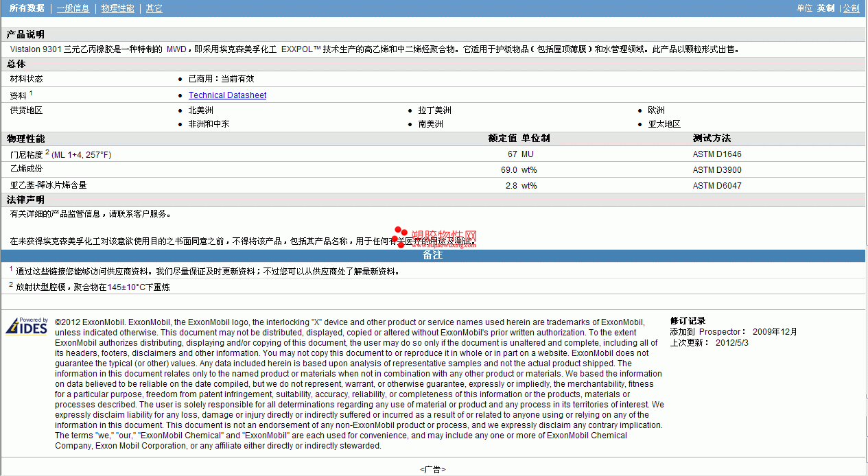Open the 其它 tab
The width and height of the screenshot is (868, 476).
[x=154, y=8]
